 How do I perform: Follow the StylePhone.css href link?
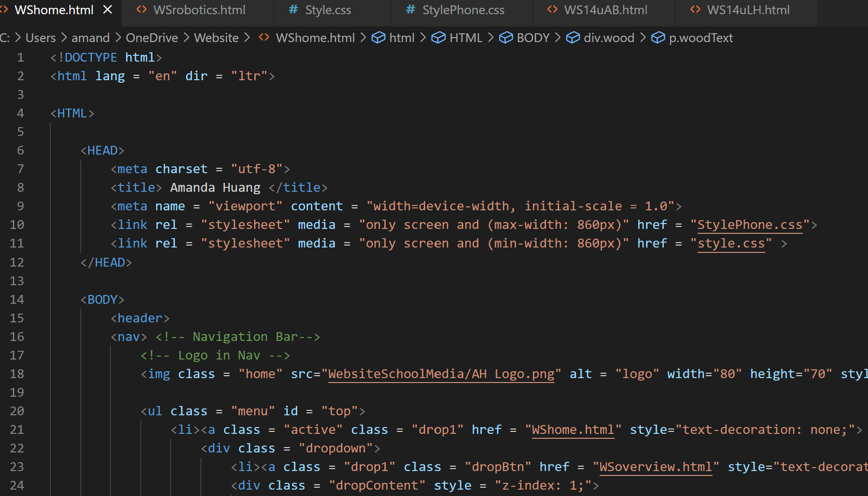pyautogui.click(x=750, y=225)
